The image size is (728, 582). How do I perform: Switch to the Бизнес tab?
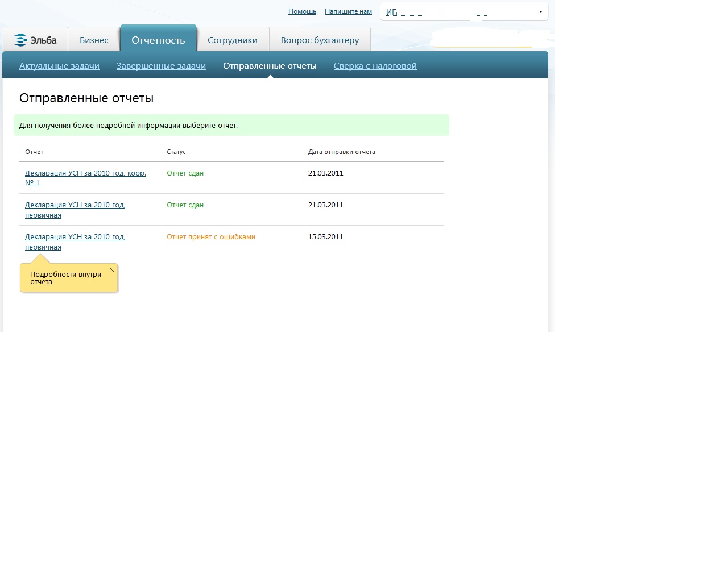point(94,40)
